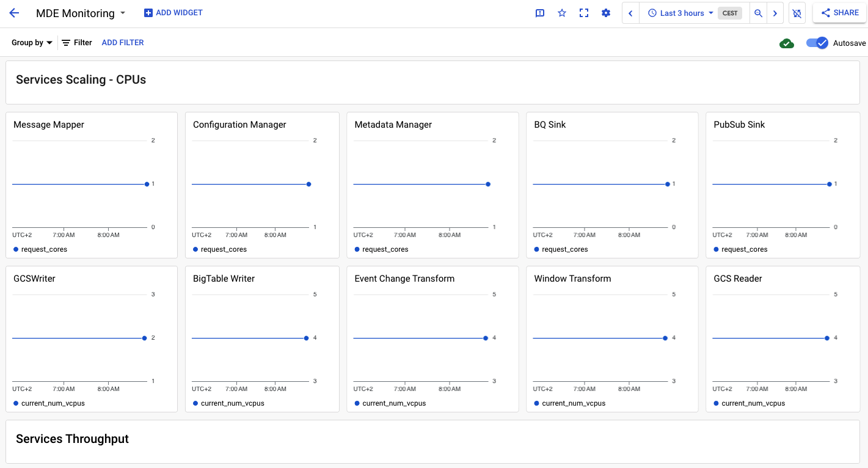Enter fullscreen mode with the expand icon
868x468 pixels.
click(x=583, y=13)
